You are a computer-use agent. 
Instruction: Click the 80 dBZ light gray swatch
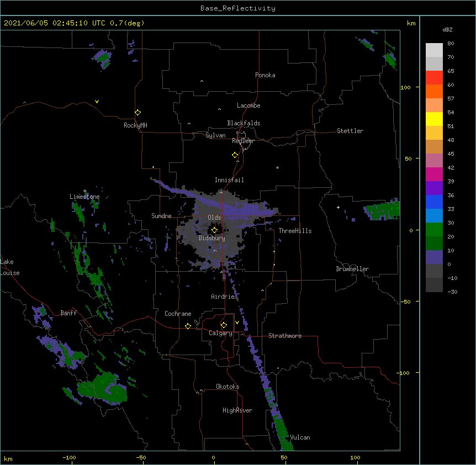pyautogui.click(x=434, y=50)
